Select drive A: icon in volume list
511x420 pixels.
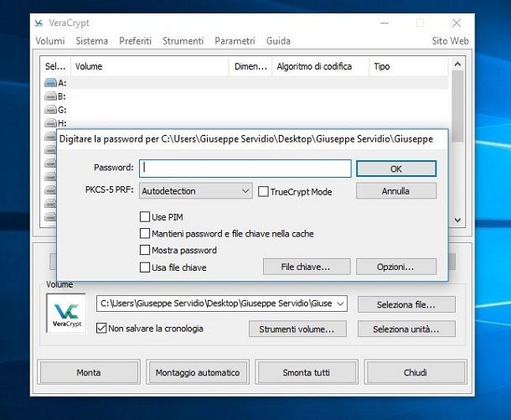50,83
